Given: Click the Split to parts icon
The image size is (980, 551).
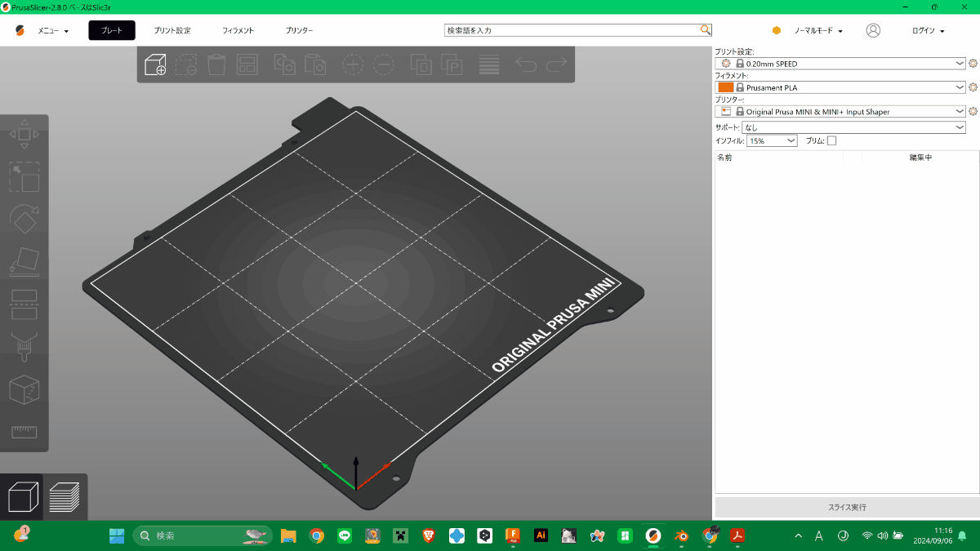Looking at the screenshot, I should (x=452, y=64).
